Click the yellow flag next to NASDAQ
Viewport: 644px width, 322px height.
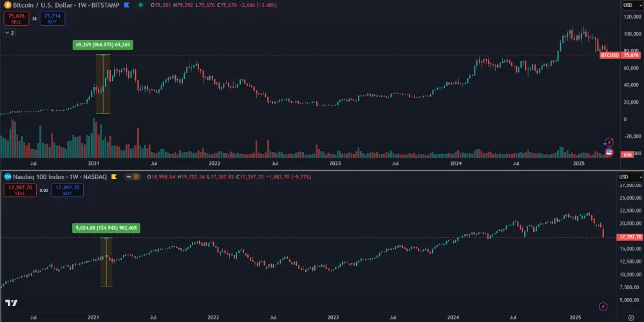tap(113, 176)
